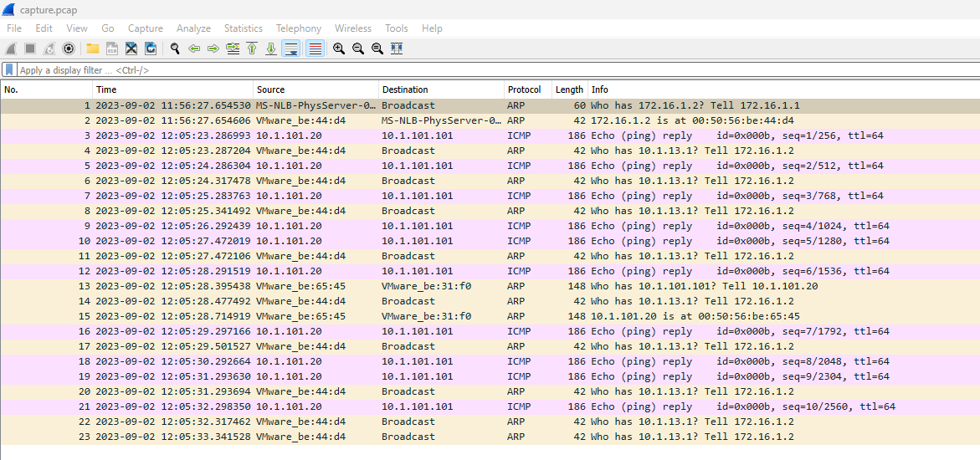Open the Edit menu

click(x=44, y=28)
